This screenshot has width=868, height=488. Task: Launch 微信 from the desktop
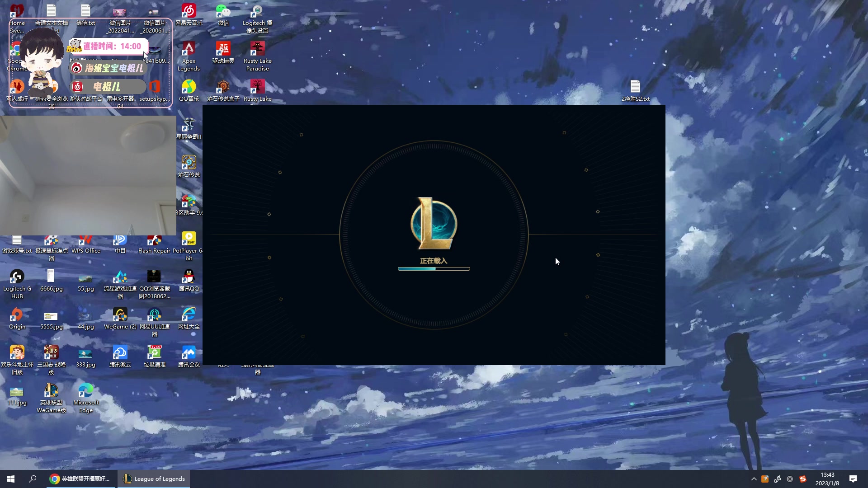pyautogui.click(x=223, y=15)
